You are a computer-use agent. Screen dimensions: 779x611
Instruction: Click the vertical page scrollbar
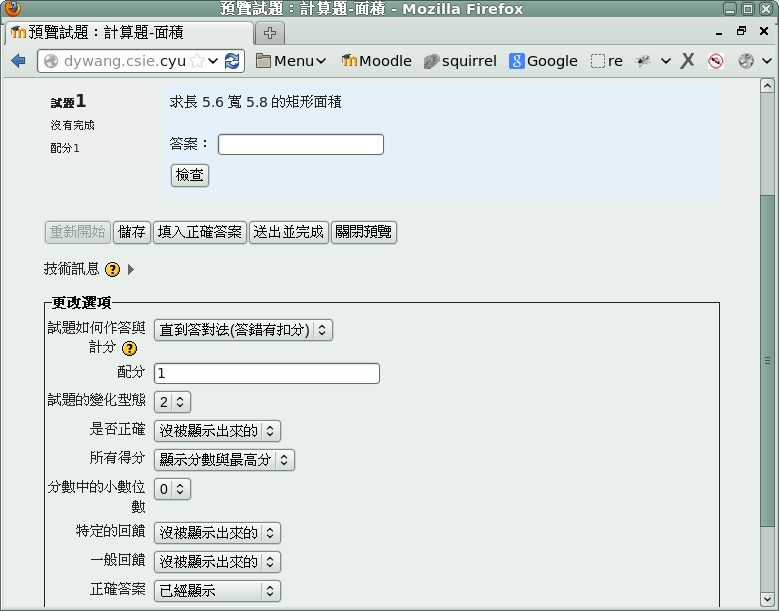[767, 360]
